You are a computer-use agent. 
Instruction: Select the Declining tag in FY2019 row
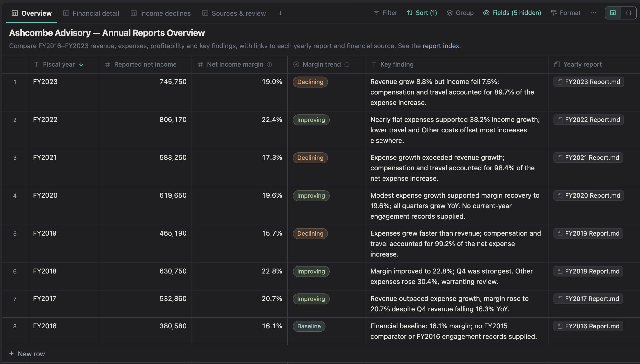coord(310,234)
